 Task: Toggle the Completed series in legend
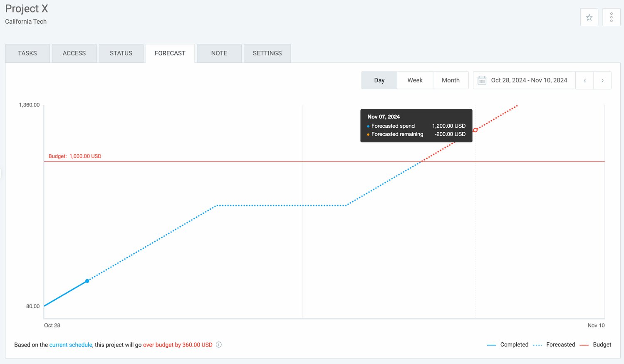pyautogui.click(x=508, y=344)
